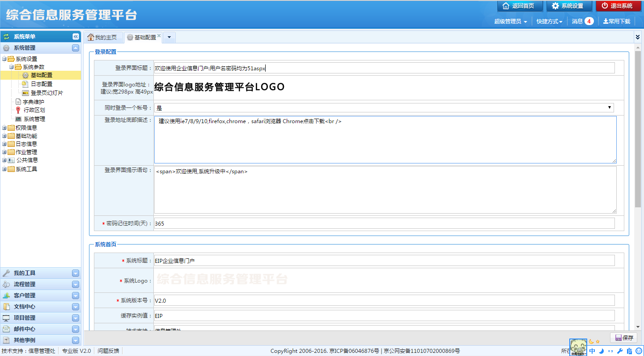This screenshot has height=356, width=644.
Task: Click the copyright text 京ICP备06046876号
Action: [354, 351]
